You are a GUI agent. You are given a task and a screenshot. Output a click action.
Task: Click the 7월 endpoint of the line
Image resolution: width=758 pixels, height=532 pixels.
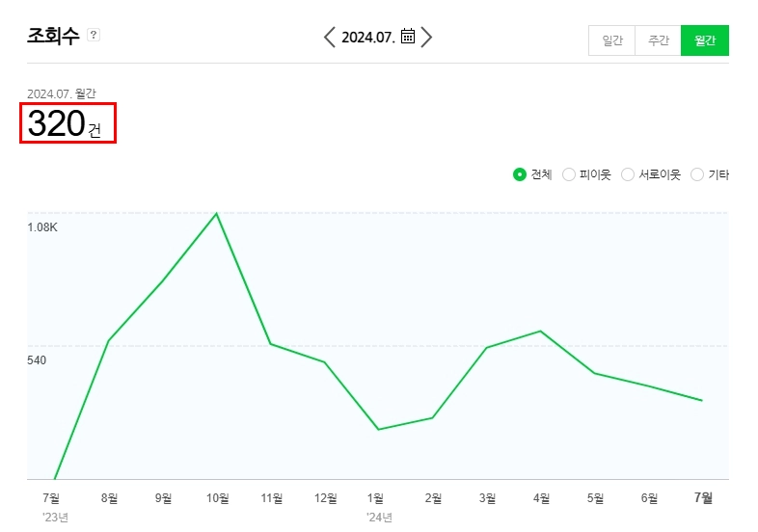702,400
